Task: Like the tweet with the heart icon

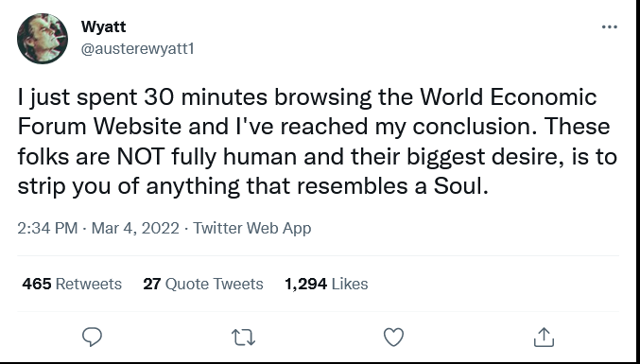Action: point(394,338)
